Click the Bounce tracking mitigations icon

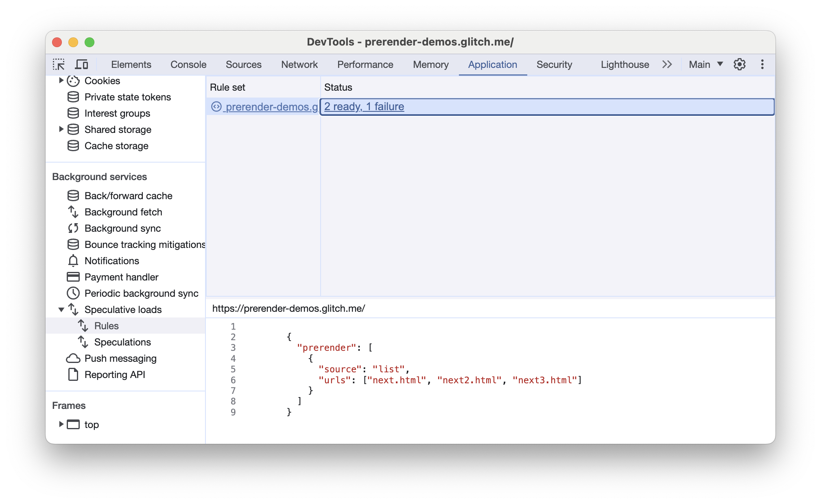click(x=72, y=244)
